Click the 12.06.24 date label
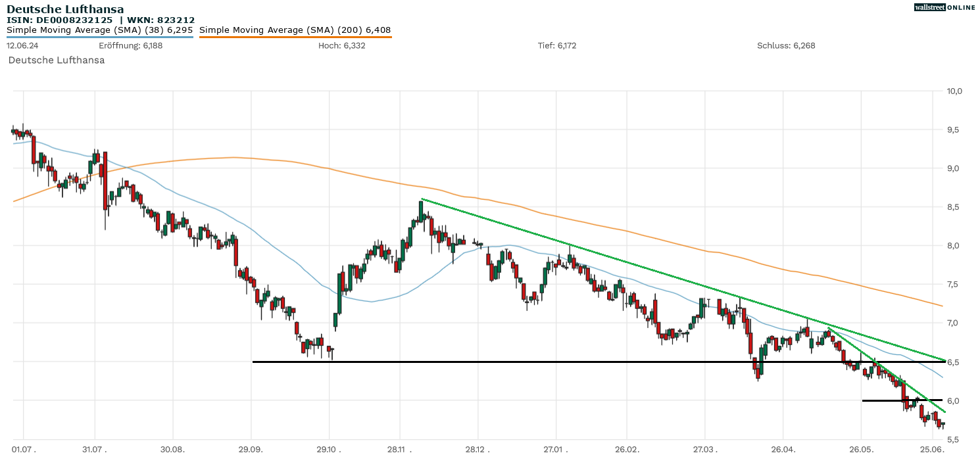This screenshot has width=980, height=453. pos(21,45)
